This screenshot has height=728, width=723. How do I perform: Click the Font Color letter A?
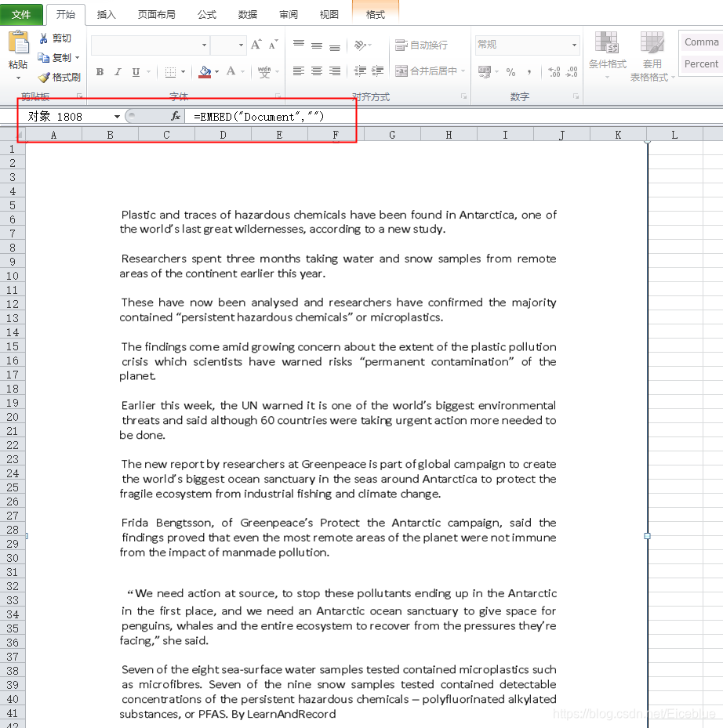point(231,71)
